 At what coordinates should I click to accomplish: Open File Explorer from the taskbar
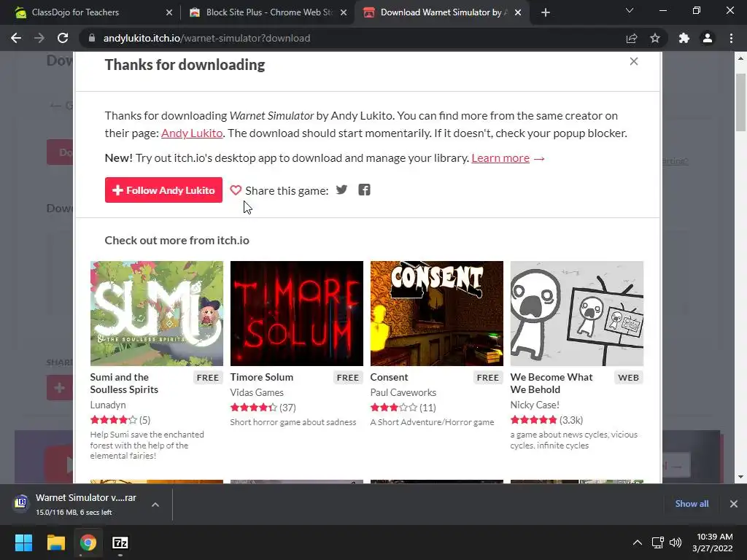pos(55,542)
